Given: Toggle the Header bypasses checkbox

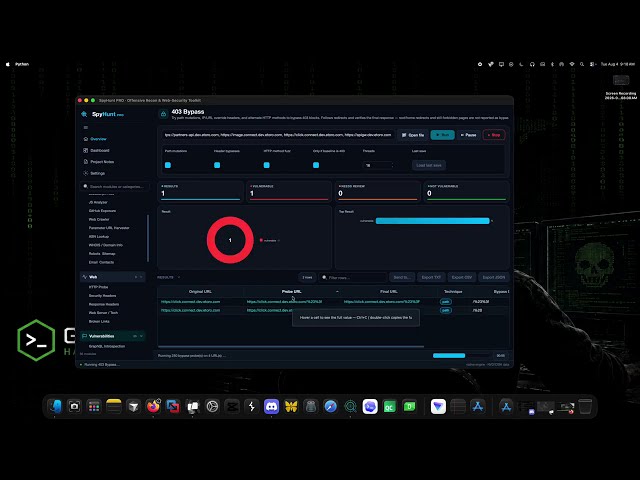Looking at the screenshot, I should [217, 165].
